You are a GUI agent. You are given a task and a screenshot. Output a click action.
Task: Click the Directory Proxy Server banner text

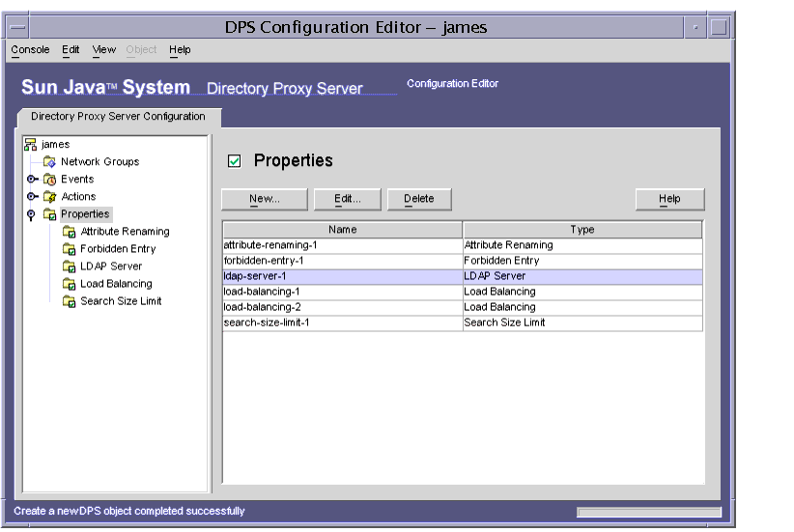[285, 89]
